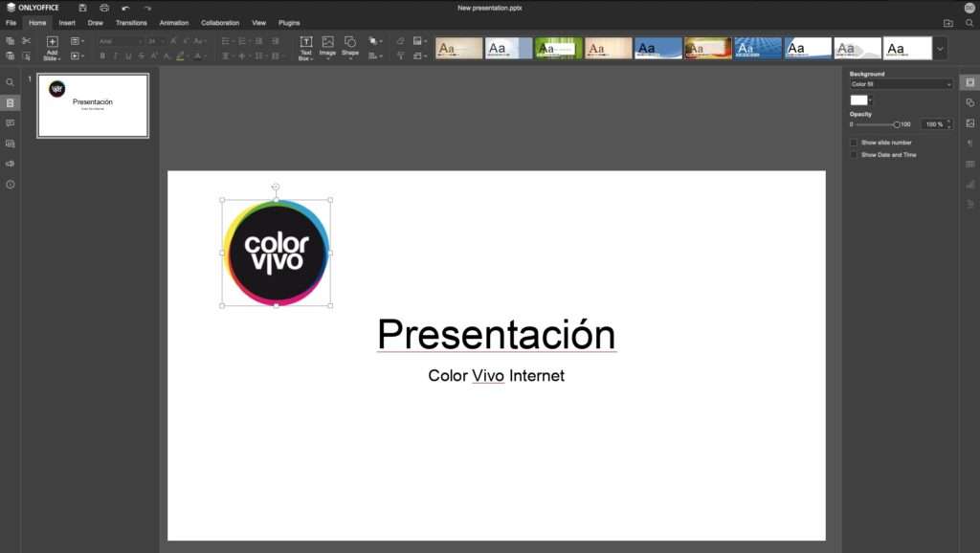Apply the first beige slide theme
The height and width of the screenshot is (553, 980).
(458, 48)
